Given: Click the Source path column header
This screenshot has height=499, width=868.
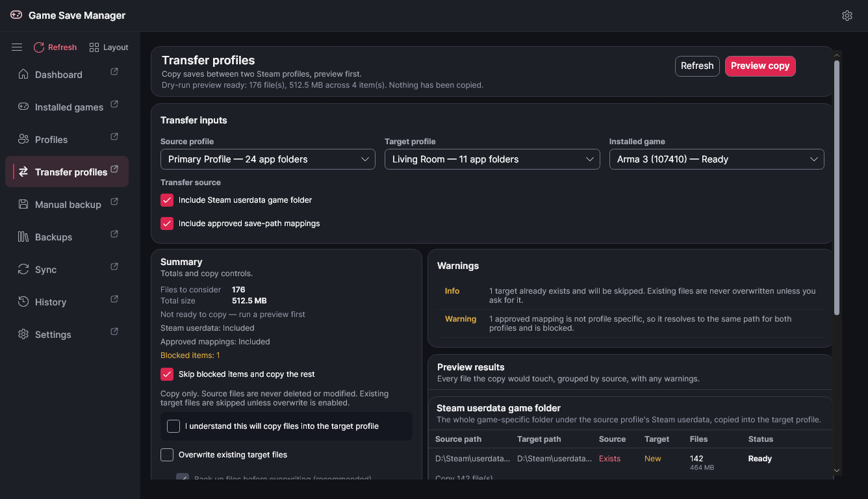Looking at the screenshot, I should (458, 439).
